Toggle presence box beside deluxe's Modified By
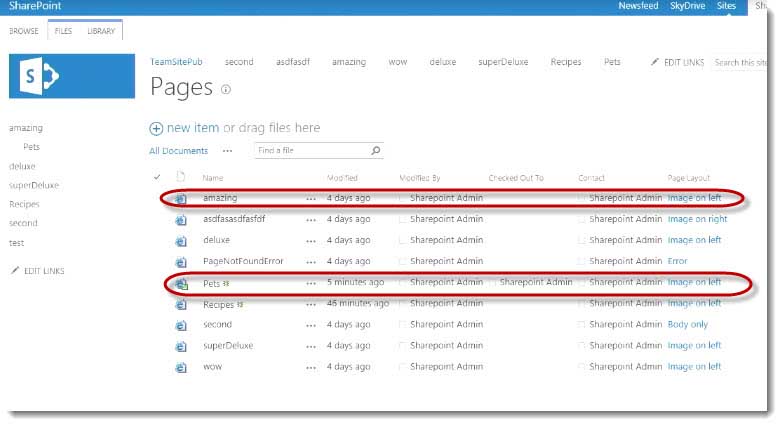 pos(402,240)
